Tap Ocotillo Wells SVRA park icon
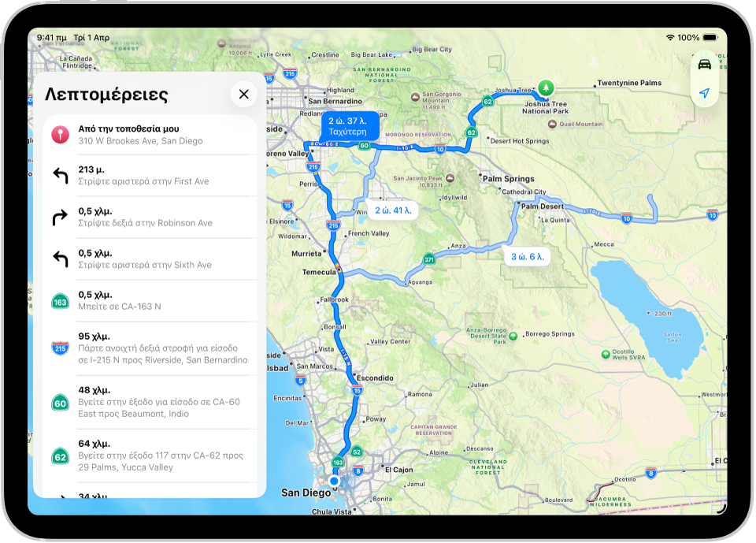The image size is (756, 543). click(x=606, y=355)
